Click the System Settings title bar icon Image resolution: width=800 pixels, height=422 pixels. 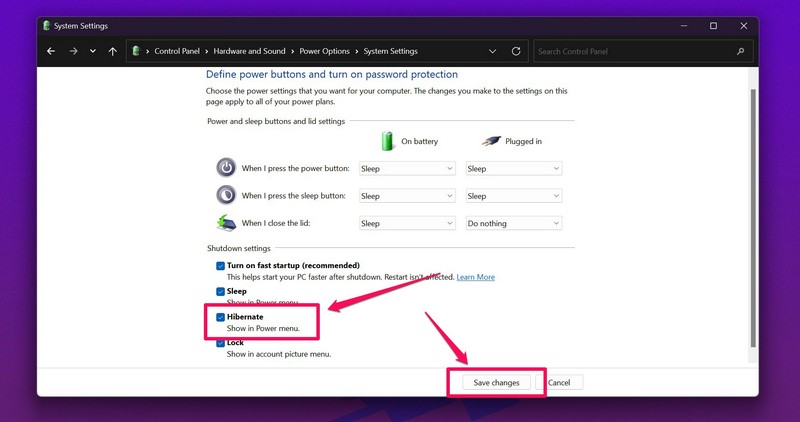pyautogui.click(x=46, y=26)
